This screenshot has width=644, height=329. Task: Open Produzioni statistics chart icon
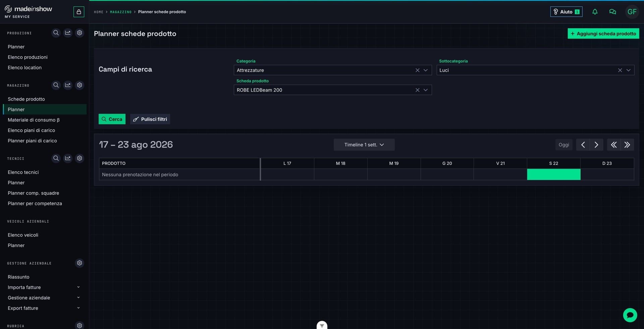coord(68,33)
